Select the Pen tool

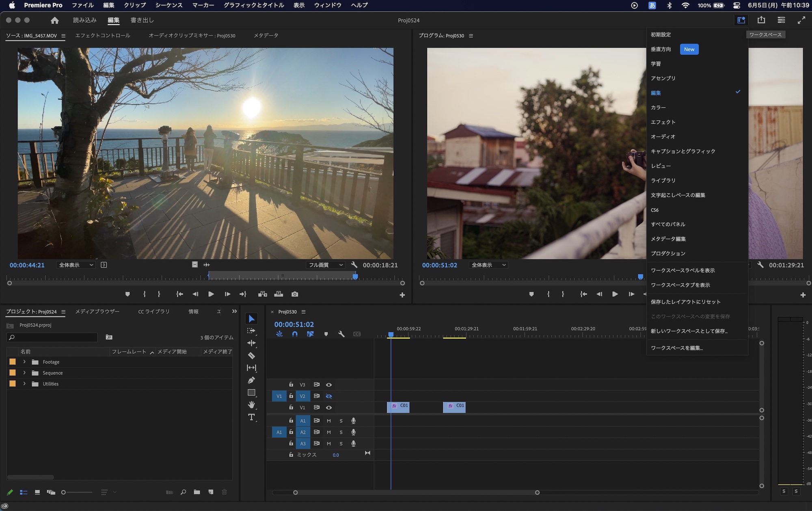251,380
